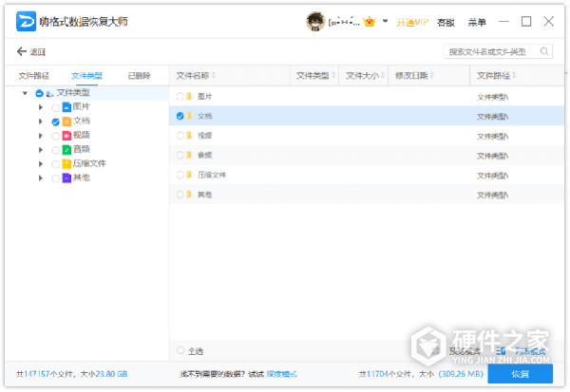Screen dimensions: 570x392
Task: Sort by the 文件名称 column header
Action: pyautogui.click(x=229, y=76)
